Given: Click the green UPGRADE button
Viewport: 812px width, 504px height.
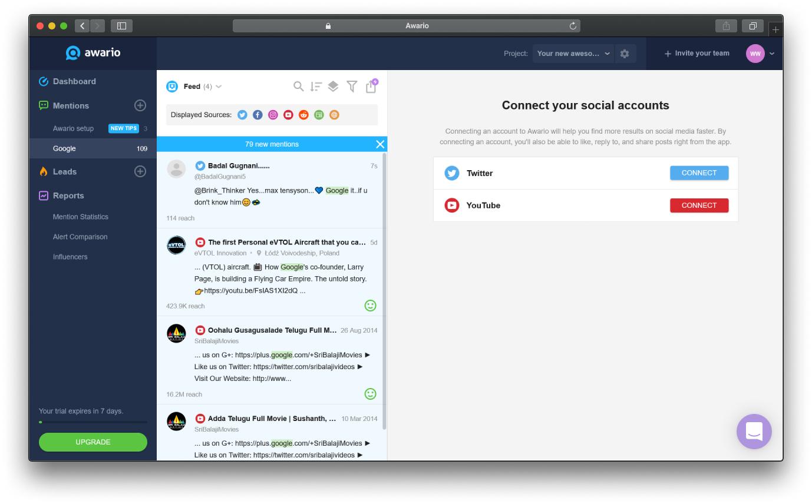Looking at the screenshot, I should (x=93, y=442).
